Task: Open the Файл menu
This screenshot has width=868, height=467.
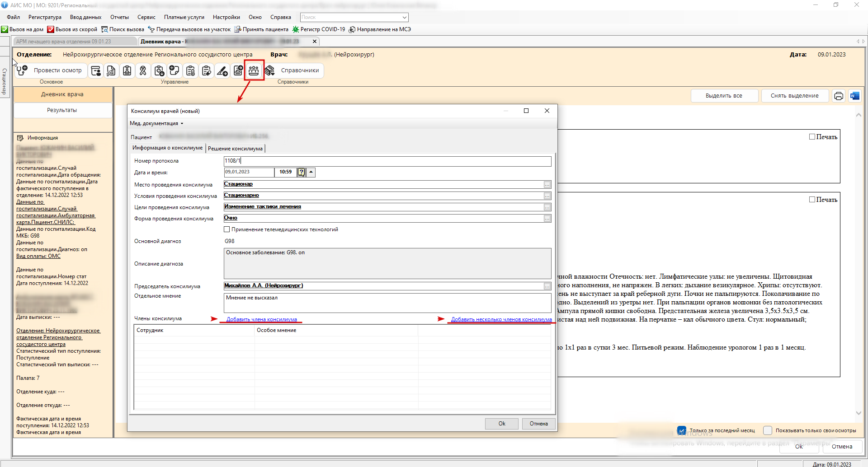Action: tap(14, 17)
